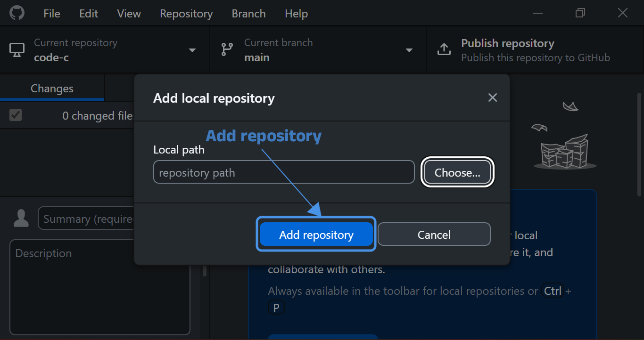Click the user avatar icon beside Summary
644x340 pixels.
click(21, 219)
